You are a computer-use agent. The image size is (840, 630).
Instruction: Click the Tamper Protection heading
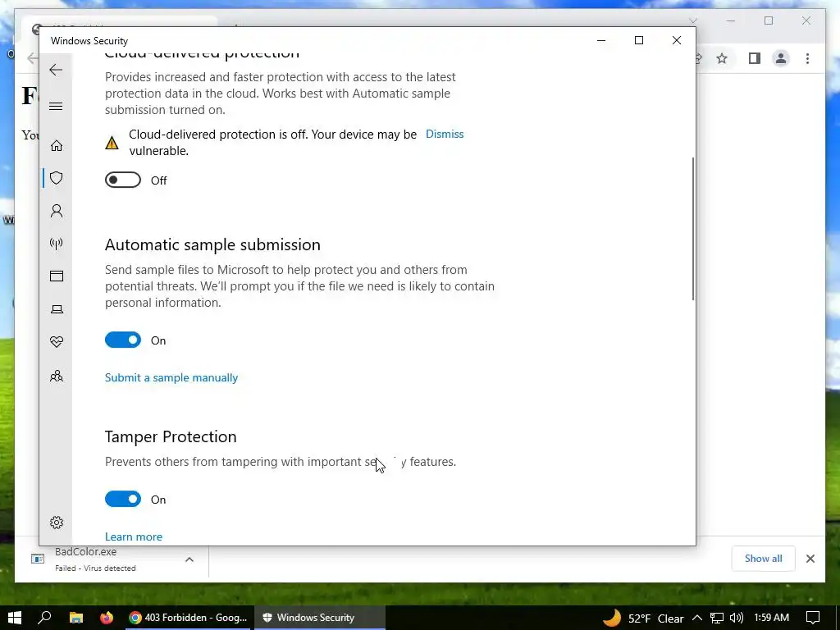click(171, 437)
